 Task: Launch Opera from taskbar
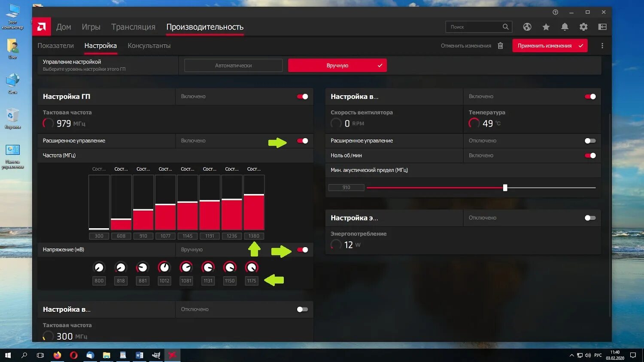point(73,355)
